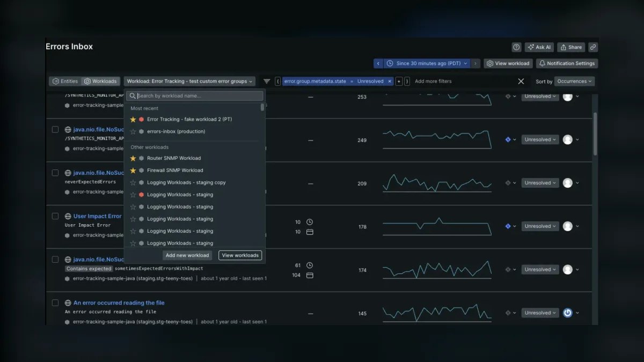
Task: Click the View workload button in header
Action: pos(508,63)
